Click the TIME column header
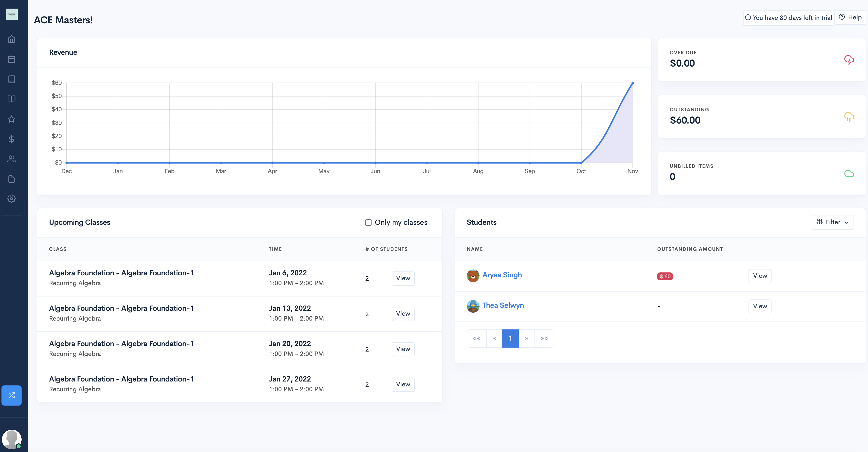The height and width of the screenshot is (452, 868). pos(275,249)
